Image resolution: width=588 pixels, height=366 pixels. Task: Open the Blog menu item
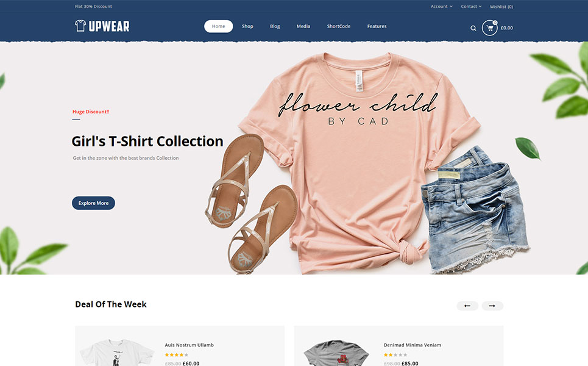tap(275, 26)
